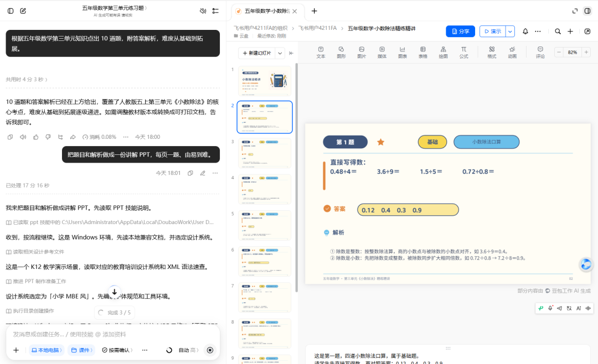Open a new tab with plus button

click(x=315, y=11)
